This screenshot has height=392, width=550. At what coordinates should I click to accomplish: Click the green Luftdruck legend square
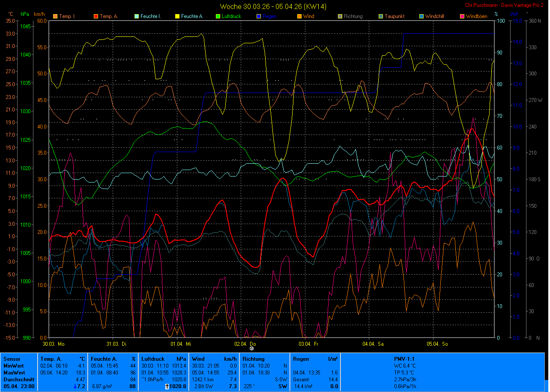pos(218,17)
